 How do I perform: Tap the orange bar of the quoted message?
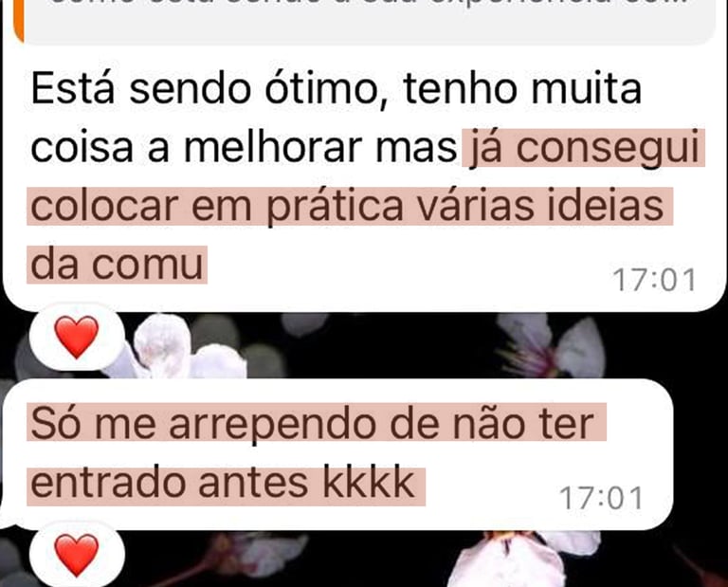pyautogui.click(x=18, y=20)
